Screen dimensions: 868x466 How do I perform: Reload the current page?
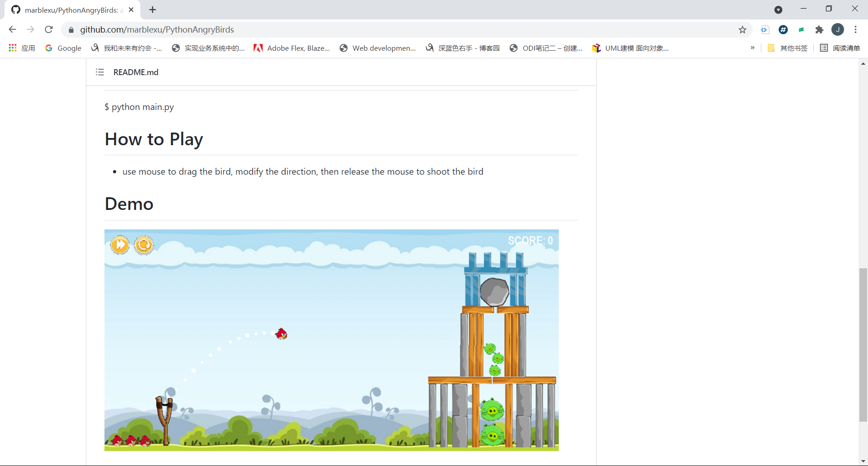pyautogui.click(x=49, y=29)
